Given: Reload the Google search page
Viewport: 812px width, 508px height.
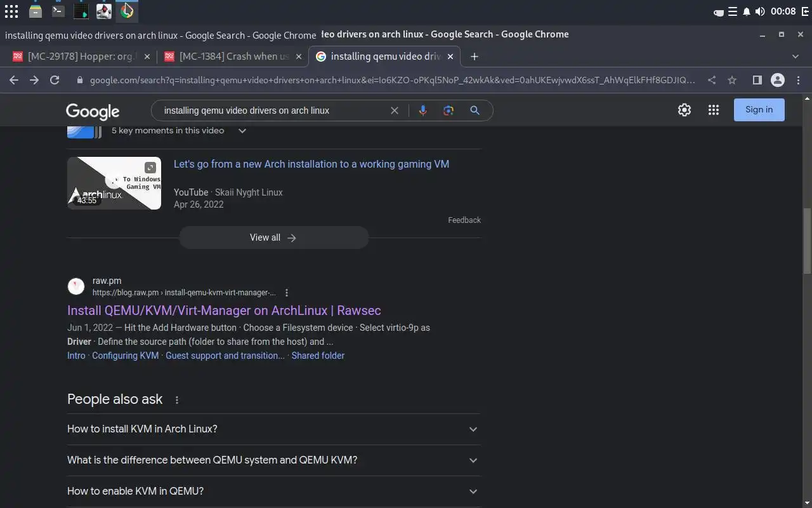Looking at the screenshot, I should pos(55,80).
